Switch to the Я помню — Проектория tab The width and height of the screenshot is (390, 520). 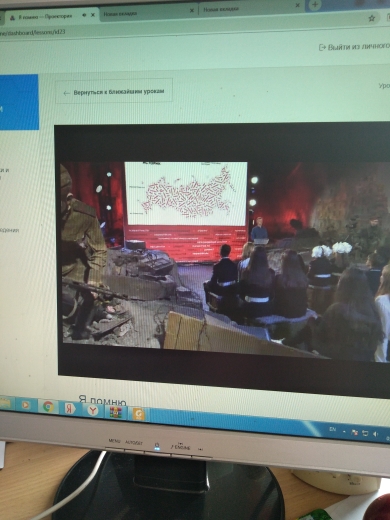pyautogui.click(x=44, y=17)
